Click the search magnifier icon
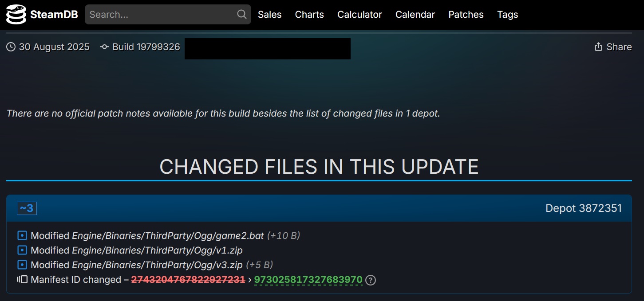Screen dimensions: 644x301 tap(242, 14)
